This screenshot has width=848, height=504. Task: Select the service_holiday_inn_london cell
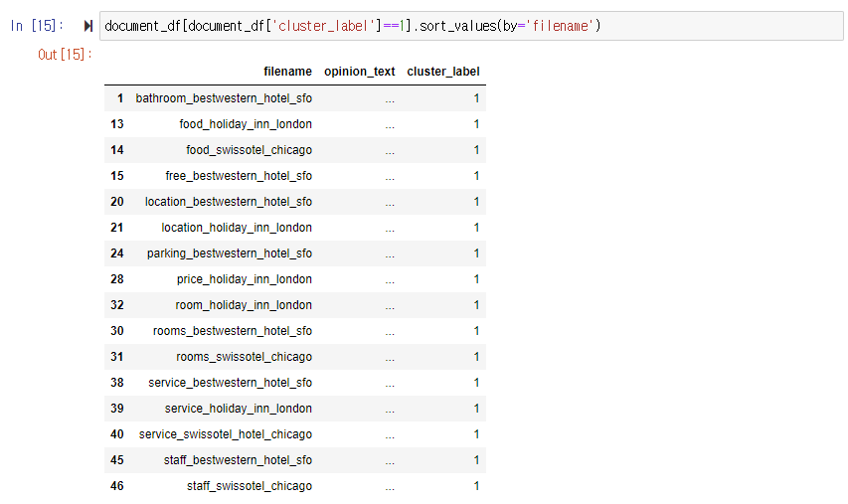click(238, 409)
